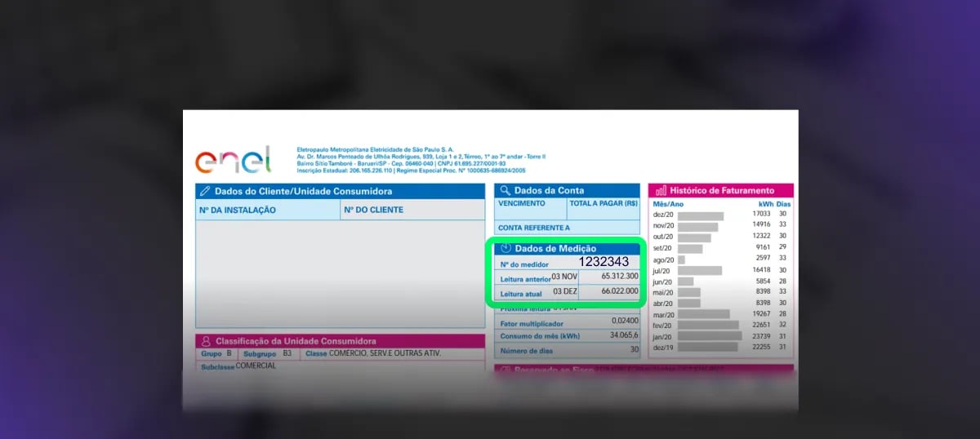Click the Consumo do mês value 34.065,6
This screenshot has height=439, width=980.
[x=620, y=336]
